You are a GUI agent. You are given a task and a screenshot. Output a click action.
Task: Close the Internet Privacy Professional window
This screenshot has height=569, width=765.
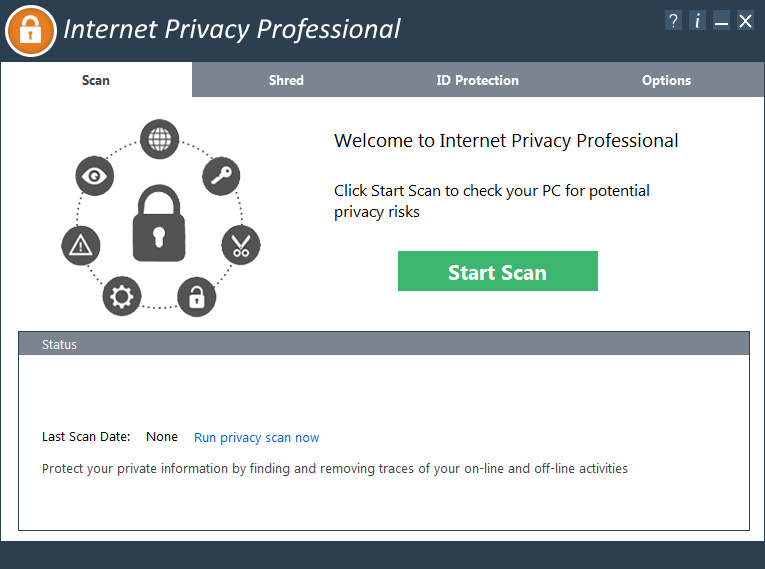point(745,21)
